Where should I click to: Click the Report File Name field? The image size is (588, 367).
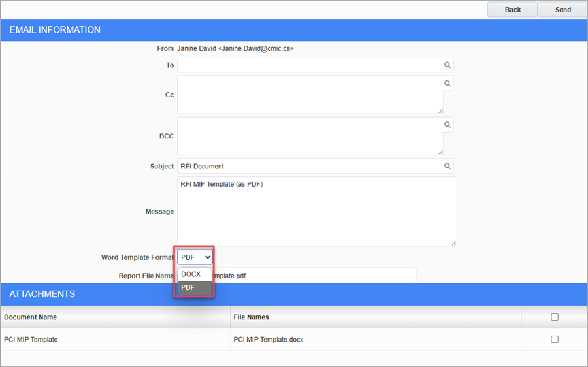pos(314,276)
